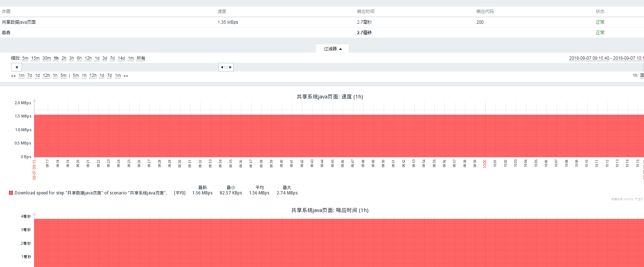Image resolution: width=644 pixels, height=267 pixels.
Task: Click the 速度 (1h) graph title
Action: [x=330, y=97]
